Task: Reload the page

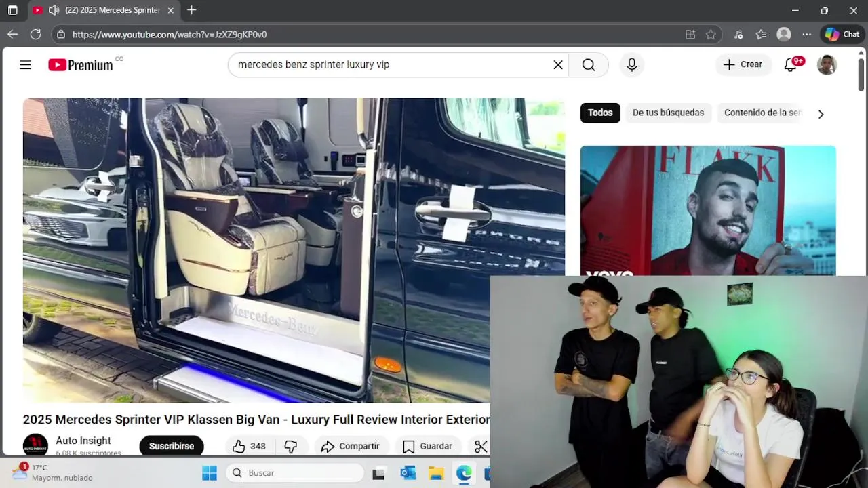Action: click(35, 34)
